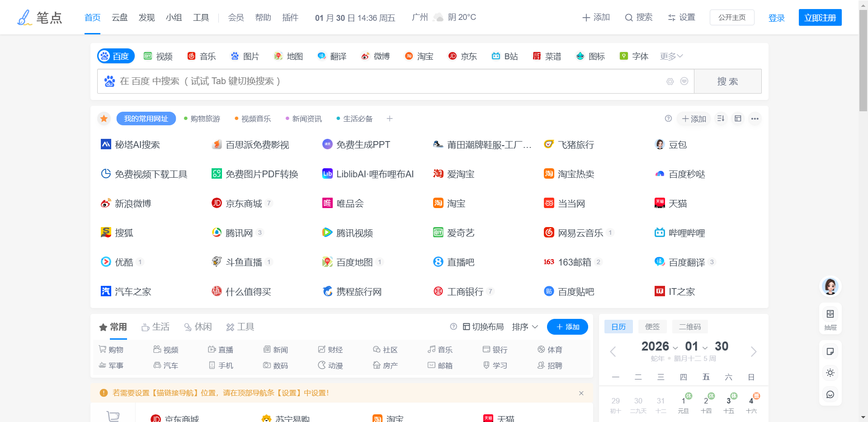
Task: Expand the 更多 search engine dropdown
Action: (x=671, y=56)
